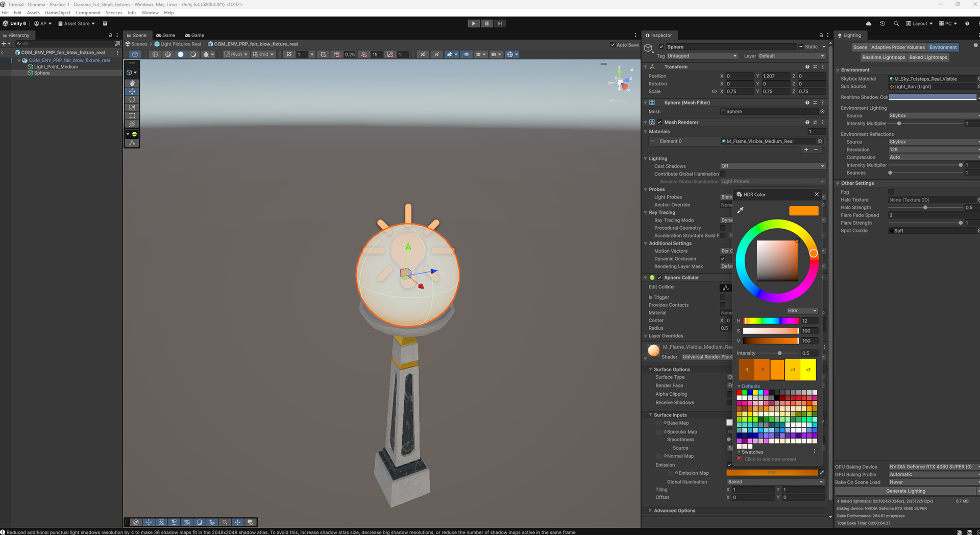The image size is (980, 535).
Task: Open the Unity search icon
Action: [896, 23]
